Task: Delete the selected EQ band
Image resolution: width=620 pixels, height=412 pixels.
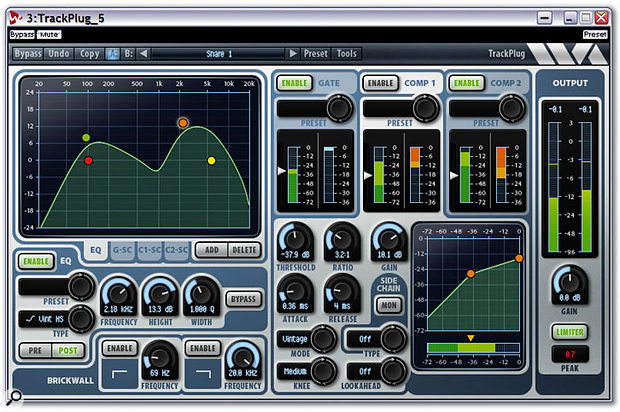Action: pos(244,250)
